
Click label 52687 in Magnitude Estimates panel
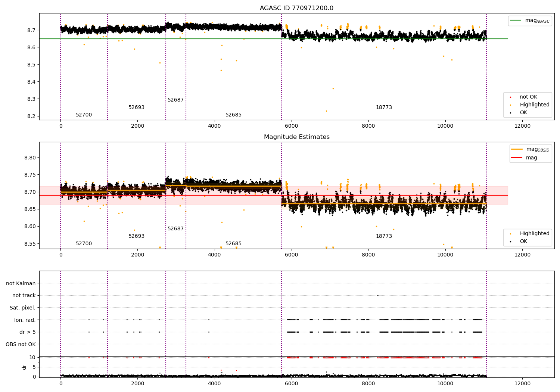click(175, 229)
